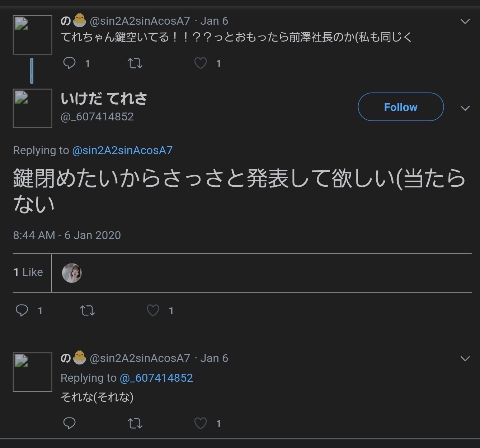The image size is (480, 448).
Task: Reply to the それな(それな) tweet
Action: pyautogui.click(x=69, y=424)
